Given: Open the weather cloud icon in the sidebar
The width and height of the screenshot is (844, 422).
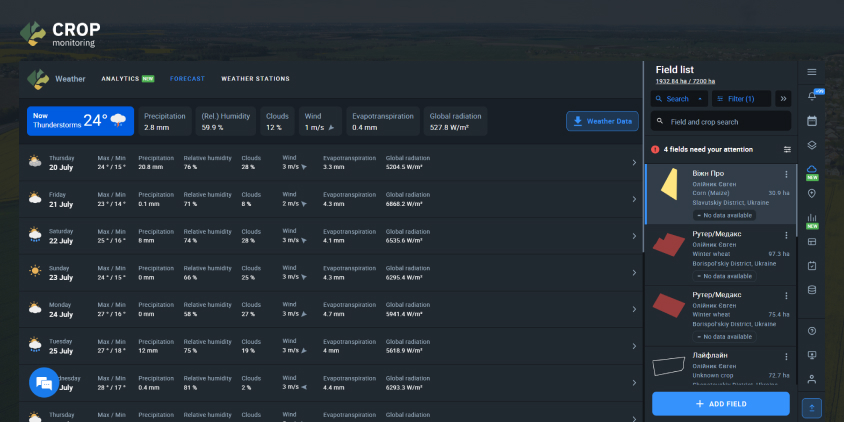Looking at the screenshot, I should (x=812, y=169).
